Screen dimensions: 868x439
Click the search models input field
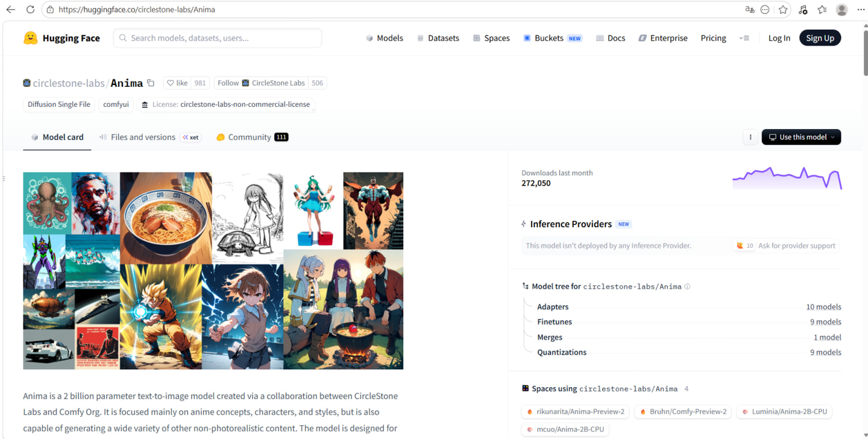[218, 38]
